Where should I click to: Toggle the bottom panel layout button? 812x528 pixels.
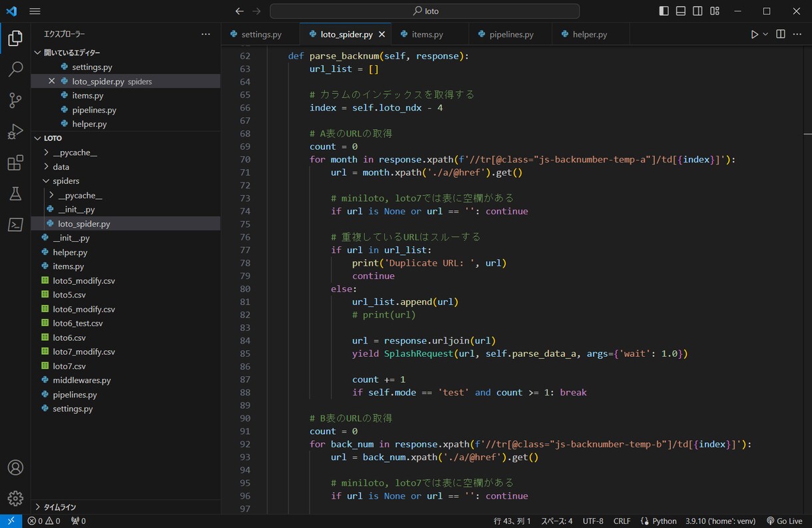click(x=681, y=11)
